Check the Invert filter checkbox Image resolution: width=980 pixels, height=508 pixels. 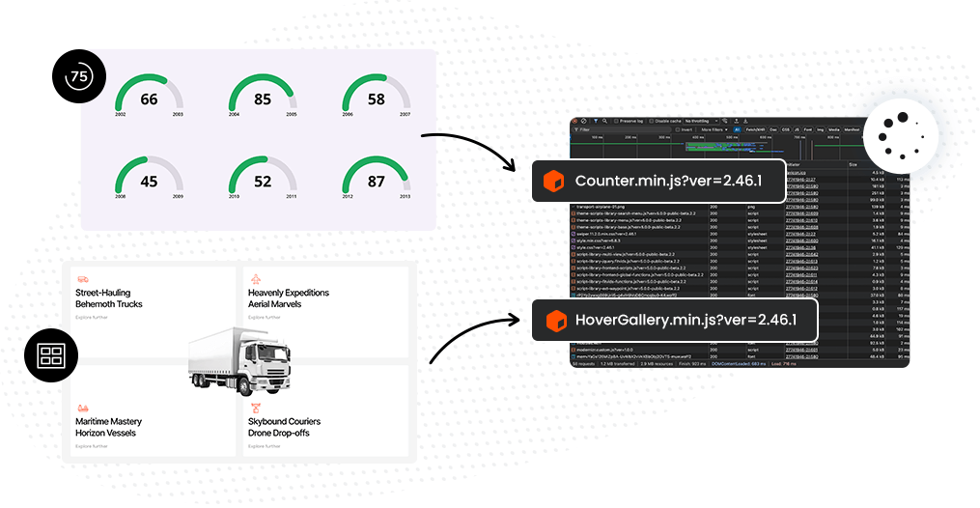coord(678,129)
